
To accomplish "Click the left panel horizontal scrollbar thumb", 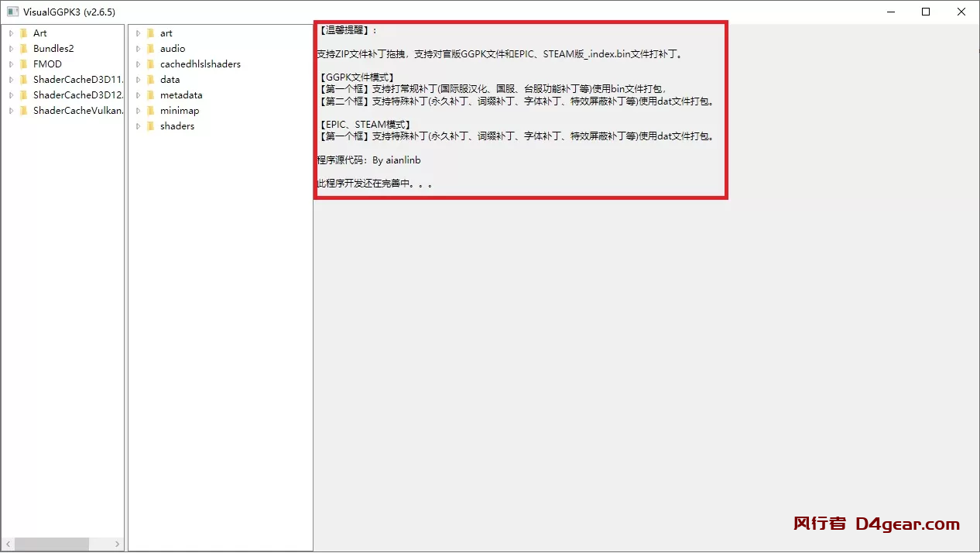I will click(x=51, y=544).
